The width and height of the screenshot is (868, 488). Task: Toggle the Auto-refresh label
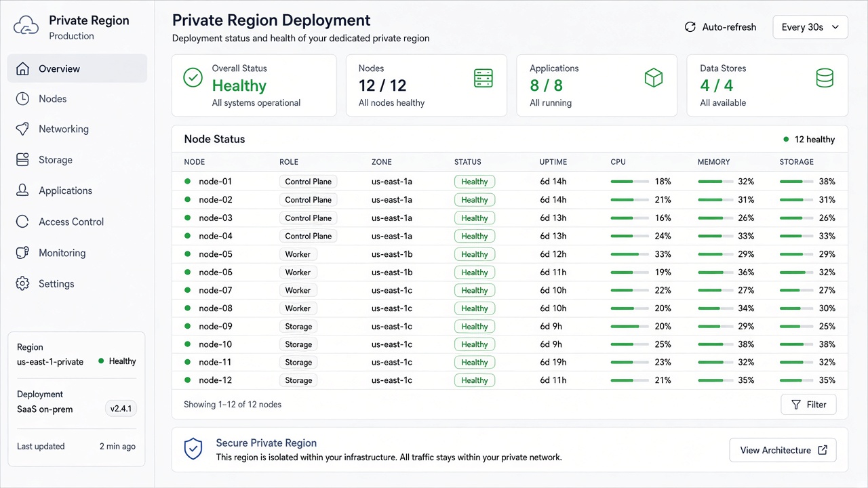pyautogui.click(x=730, y=27)
